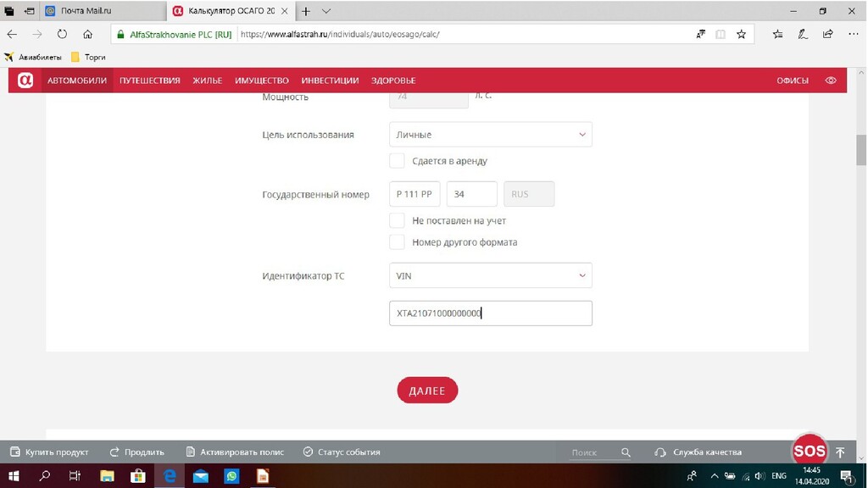Click the search magnifier in bottom bar
The width and height of the screenshot is (868, 488).
626,452
